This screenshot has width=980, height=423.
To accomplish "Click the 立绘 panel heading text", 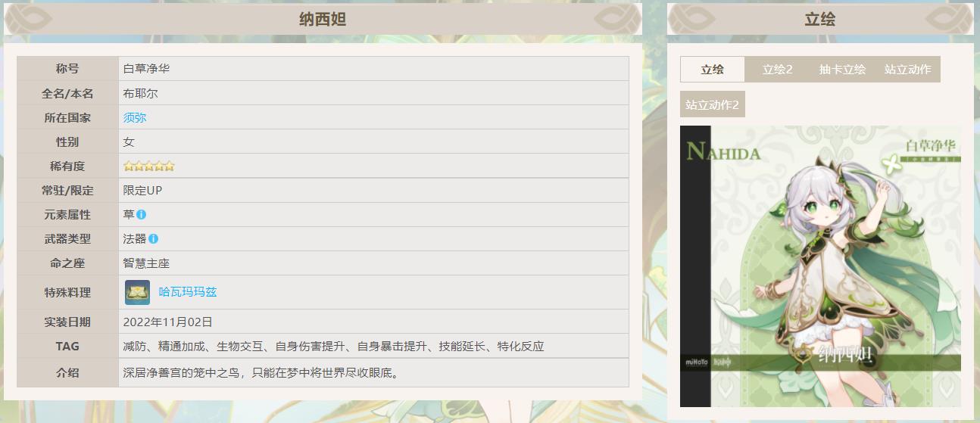I will pyautogui.click(x=819, y=20).
